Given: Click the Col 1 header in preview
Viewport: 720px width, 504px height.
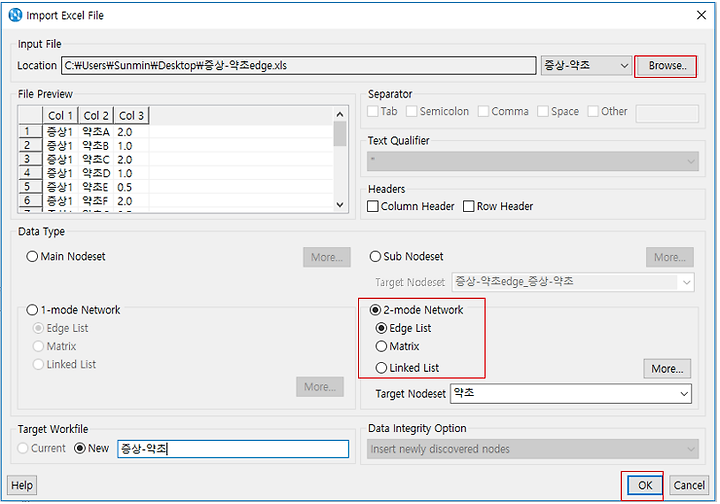Looking at the screenshot, I should (60, 116).
